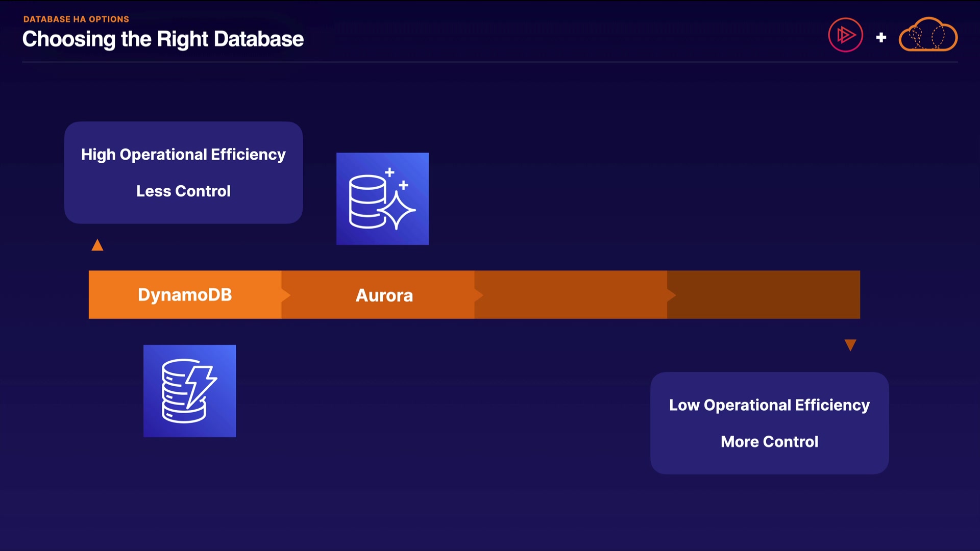Viewport: 980px width, 551px height.
Task: Select the Aurora bar segment
Action: [384, 295]
